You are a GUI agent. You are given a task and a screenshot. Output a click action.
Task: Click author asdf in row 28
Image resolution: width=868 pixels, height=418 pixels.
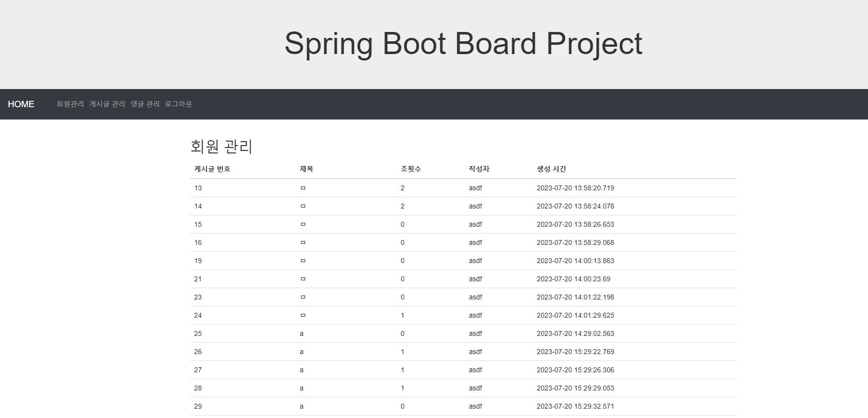pos(475,388)
